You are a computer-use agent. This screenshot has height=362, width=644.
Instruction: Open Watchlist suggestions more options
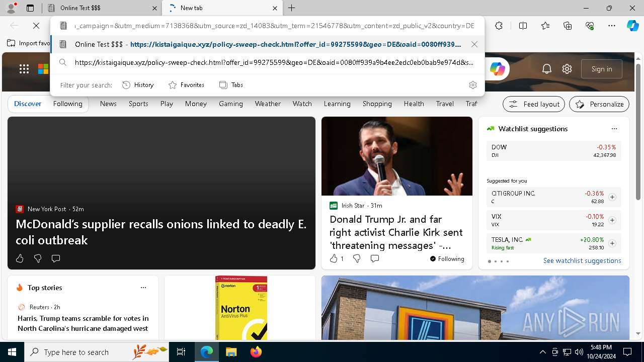pyautogui.click(x=614, y=129)
